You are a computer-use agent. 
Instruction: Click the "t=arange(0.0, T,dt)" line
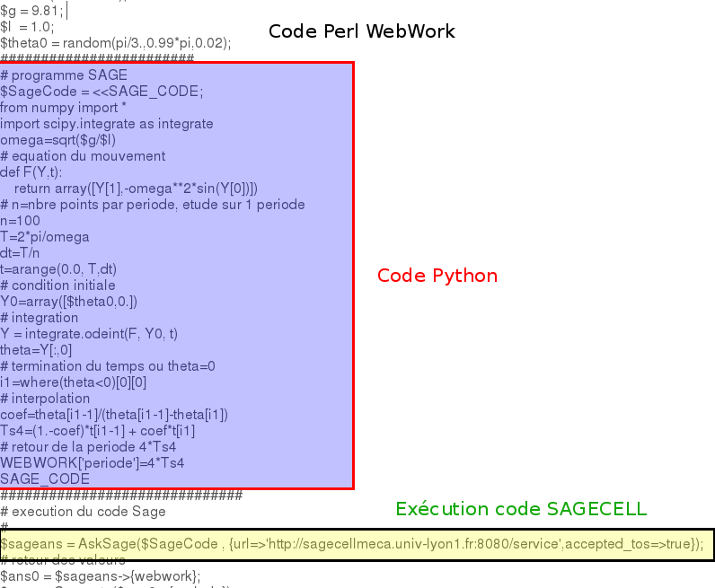[x=58, y=269]
